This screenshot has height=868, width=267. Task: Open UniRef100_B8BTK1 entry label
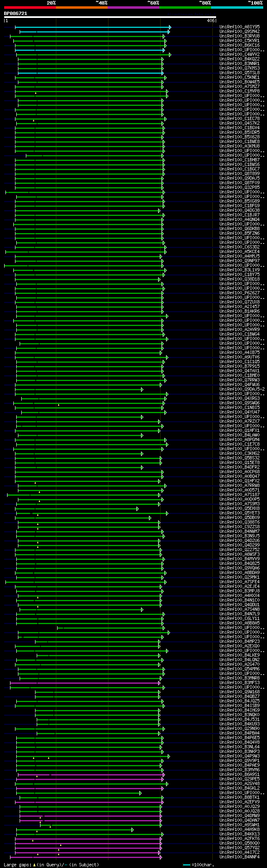(x=239, y=797)
